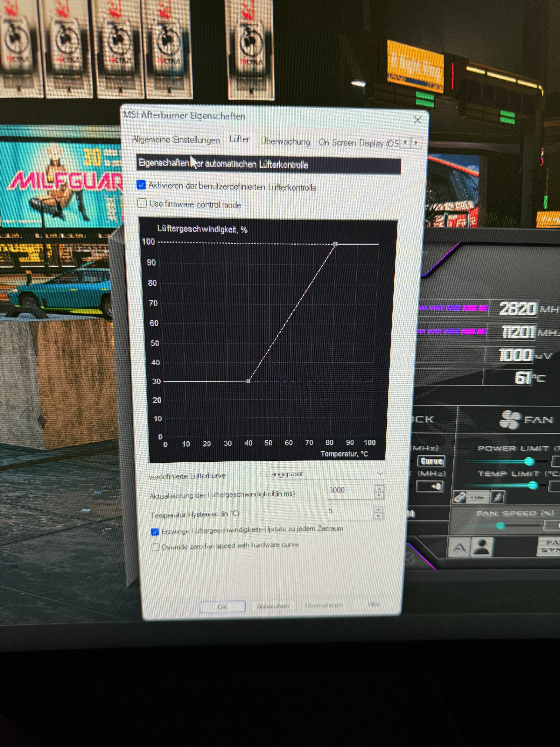Increase fan speed update interval with up stepper
Viewport: 560px width, 747px height.
(x=379, y=489)
